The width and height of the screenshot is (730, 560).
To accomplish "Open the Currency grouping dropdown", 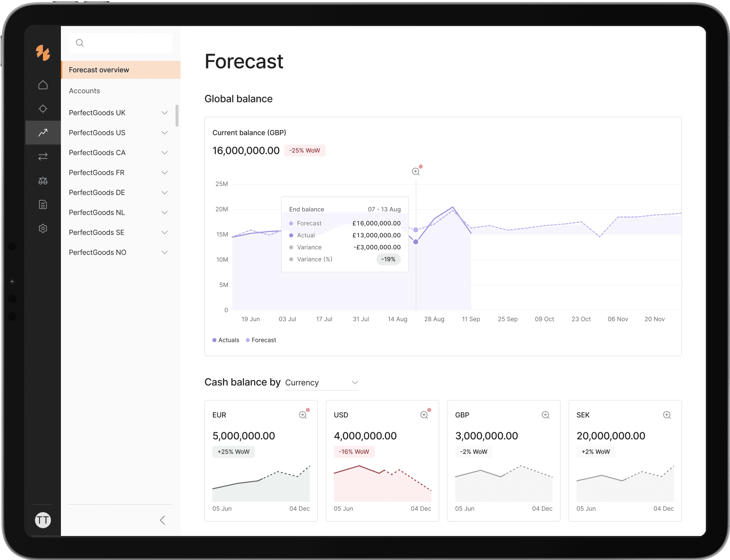I will coord(322,383).
